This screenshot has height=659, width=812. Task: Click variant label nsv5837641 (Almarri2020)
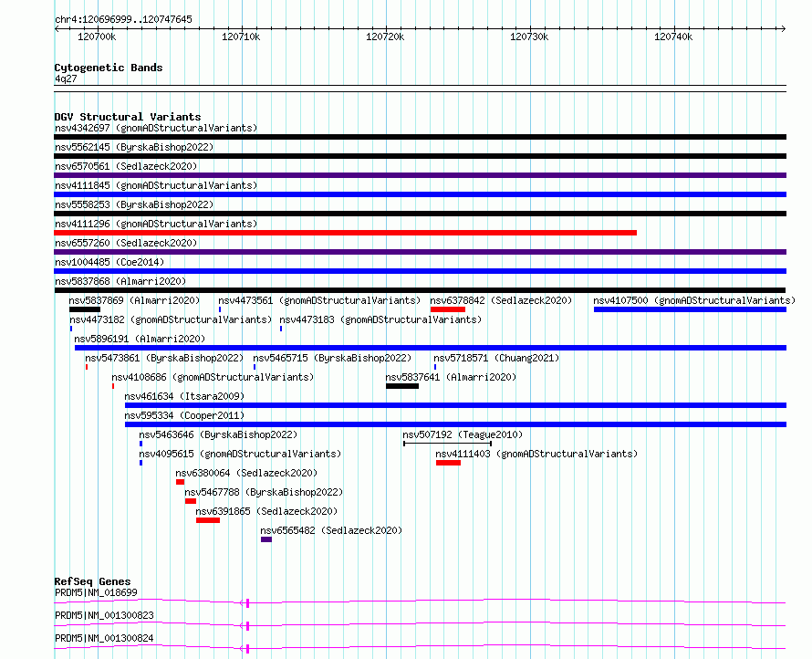coord(451,377)
